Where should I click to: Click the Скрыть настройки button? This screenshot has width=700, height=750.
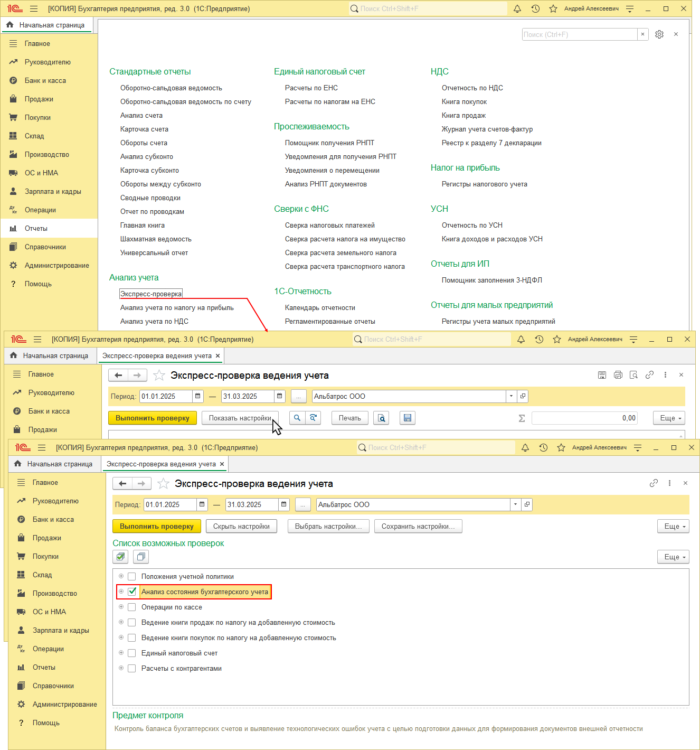241,526
